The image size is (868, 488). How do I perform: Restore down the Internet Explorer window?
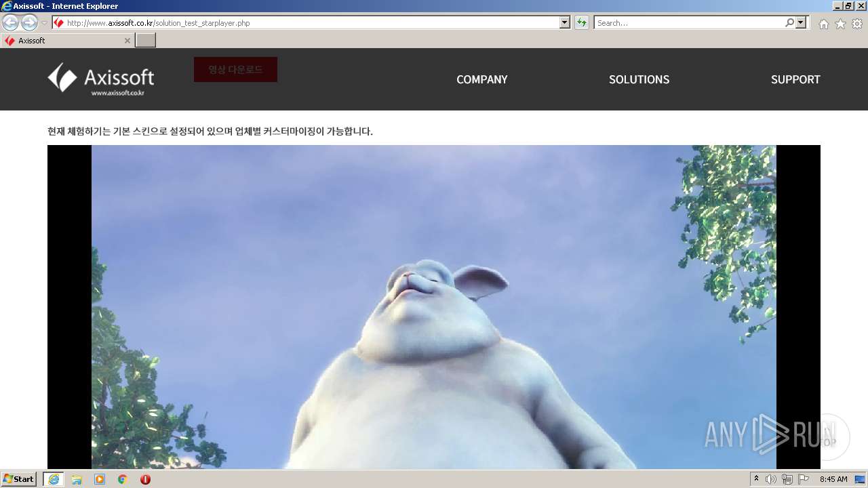click(x=850, y=5)
